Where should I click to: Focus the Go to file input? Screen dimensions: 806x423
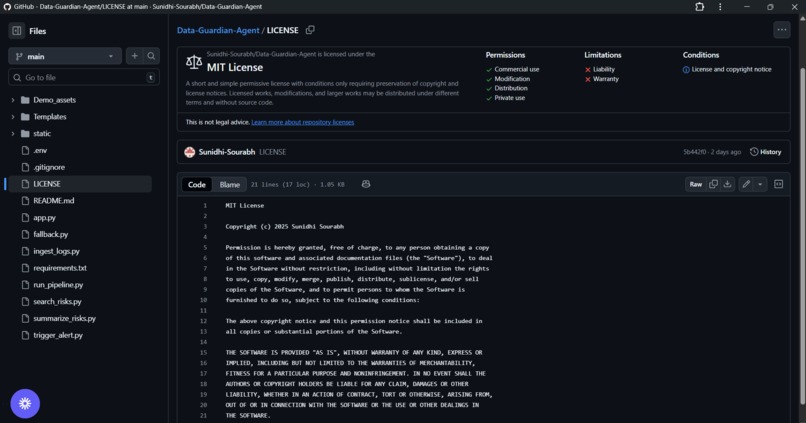[84, 78]
